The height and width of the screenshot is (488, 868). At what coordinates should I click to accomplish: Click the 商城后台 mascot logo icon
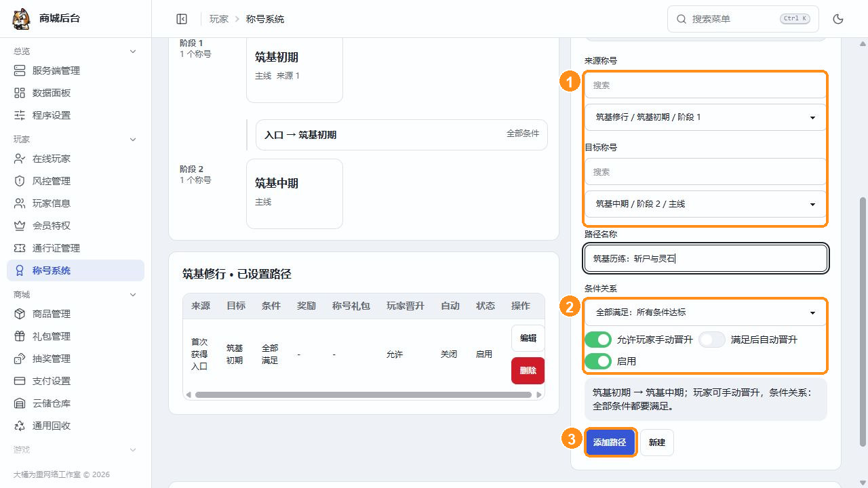[x=21, y=19]
